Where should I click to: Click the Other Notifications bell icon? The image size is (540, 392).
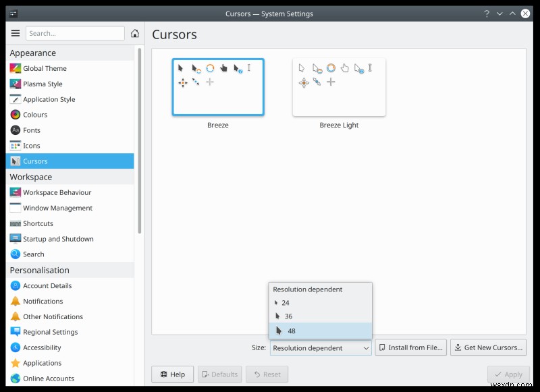pos(16,316)
